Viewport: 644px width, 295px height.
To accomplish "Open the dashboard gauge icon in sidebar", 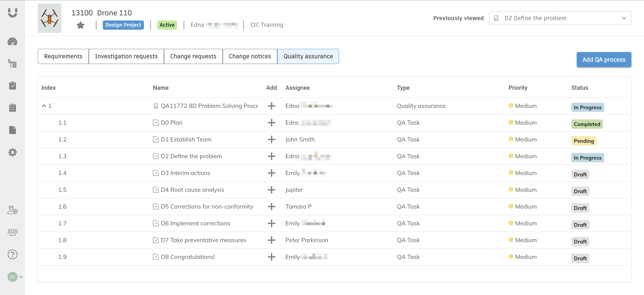I will coord(12,42).
